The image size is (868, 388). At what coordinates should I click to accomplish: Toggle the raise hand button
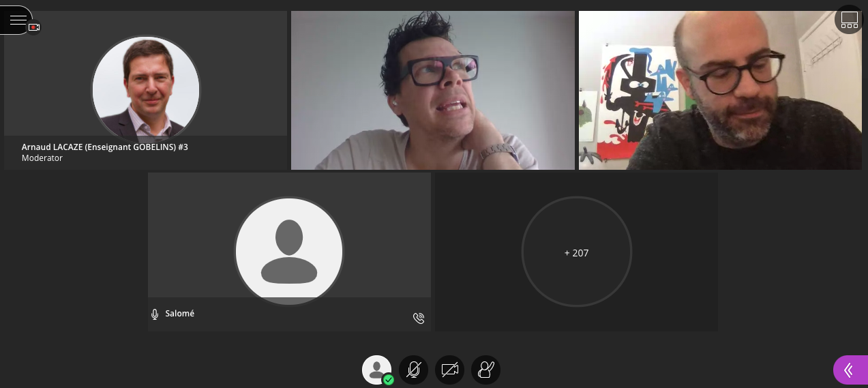[x=485, y=370]
